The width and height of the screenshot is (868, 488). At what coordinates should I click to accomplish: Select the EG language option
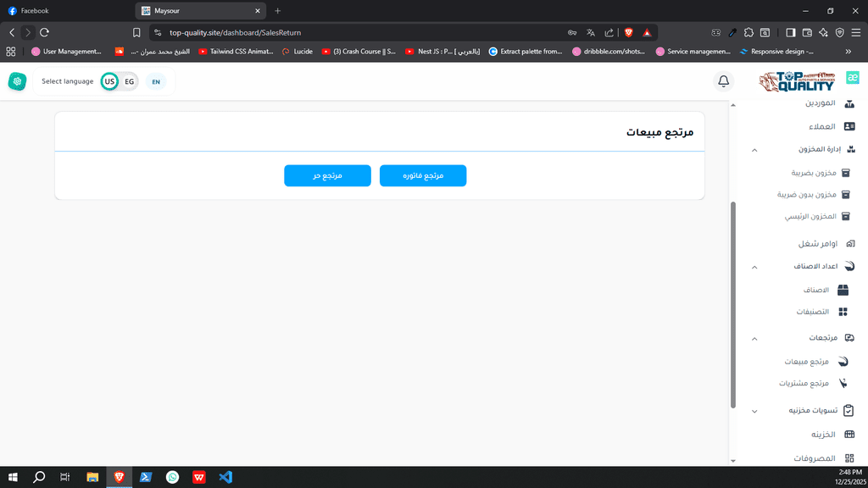coord(129,82)
